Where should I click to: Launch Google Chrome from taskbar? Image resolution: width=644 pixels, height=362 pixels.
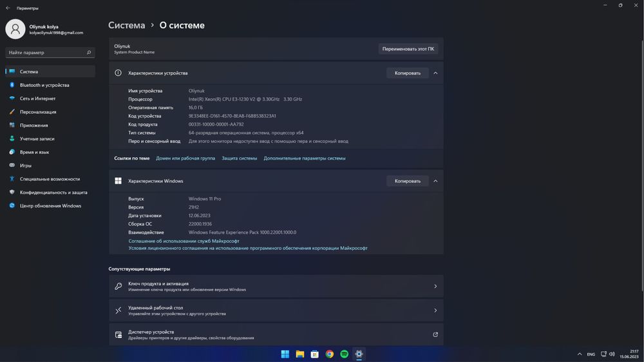pyautogui.click(x=329, y=354)
